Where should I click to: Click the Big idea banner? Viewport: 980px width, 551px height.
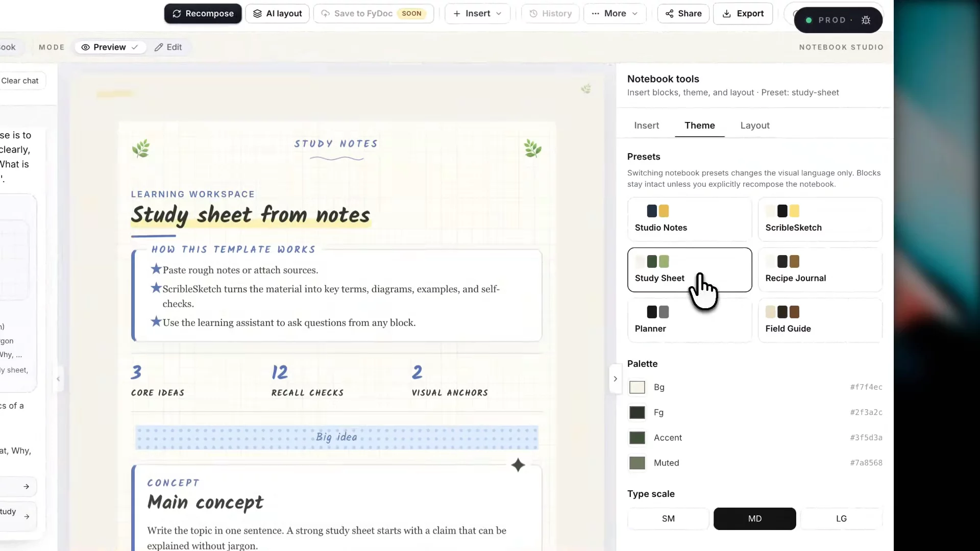pyautogui.click(x=336, y=437)
